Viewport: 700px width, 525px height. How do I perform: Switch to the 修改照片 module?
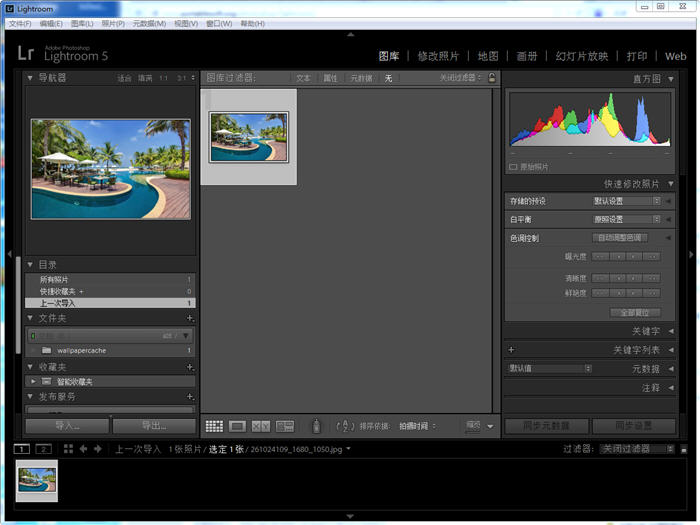pos(438,56)
